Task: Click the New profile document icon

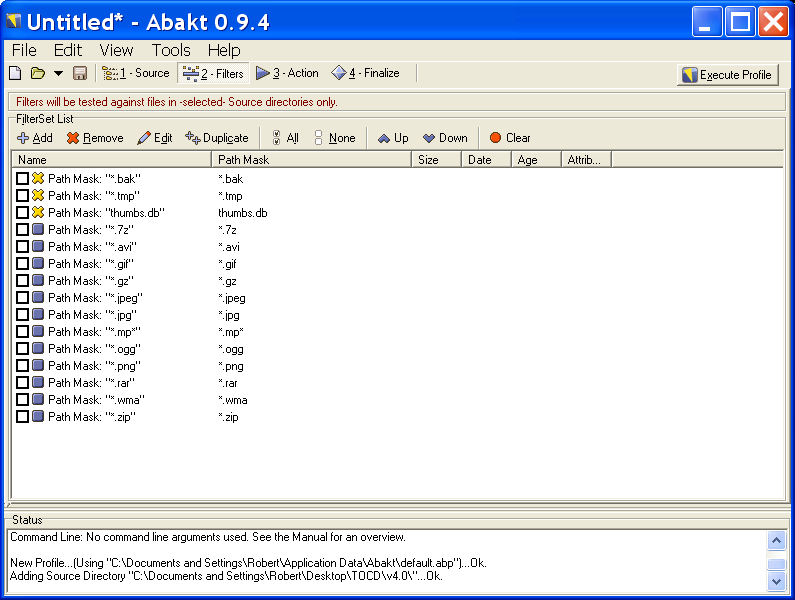Action: tap(15, 74)
